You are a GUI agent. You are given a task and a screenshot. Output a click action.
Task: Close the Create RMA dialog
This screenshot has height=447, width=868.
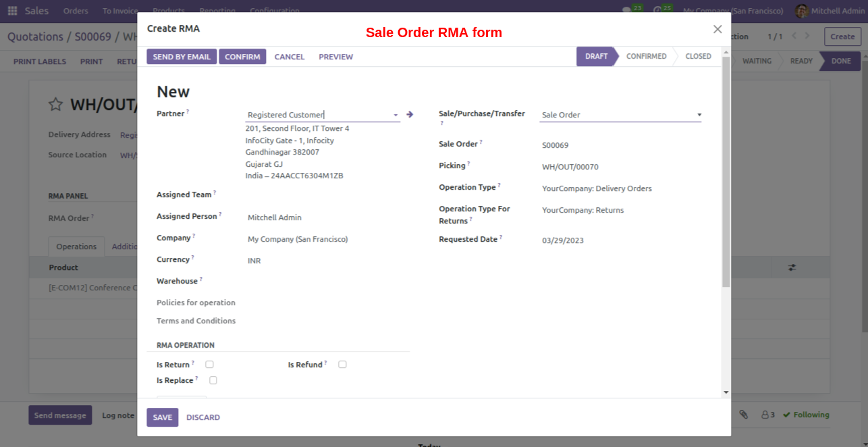(x=717, y=29)
